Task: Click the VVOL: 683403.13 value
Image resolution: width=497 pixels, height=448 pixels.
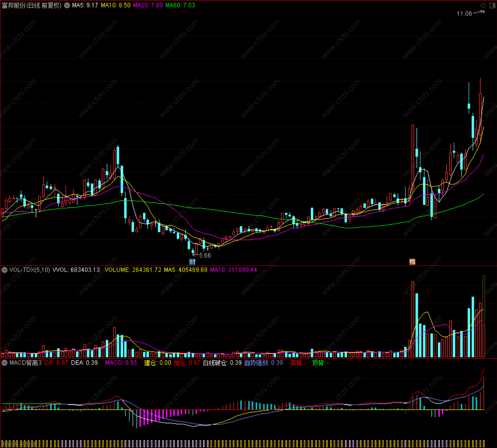Action: (x=76, y=270)
